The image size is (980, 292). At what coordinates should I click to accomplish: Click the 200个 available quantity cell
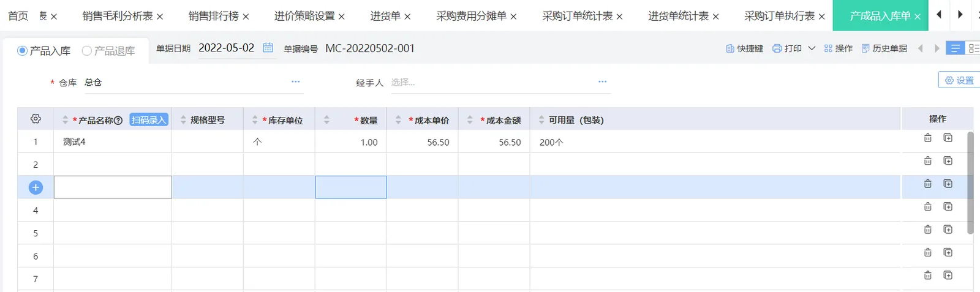tap(715, 141)
